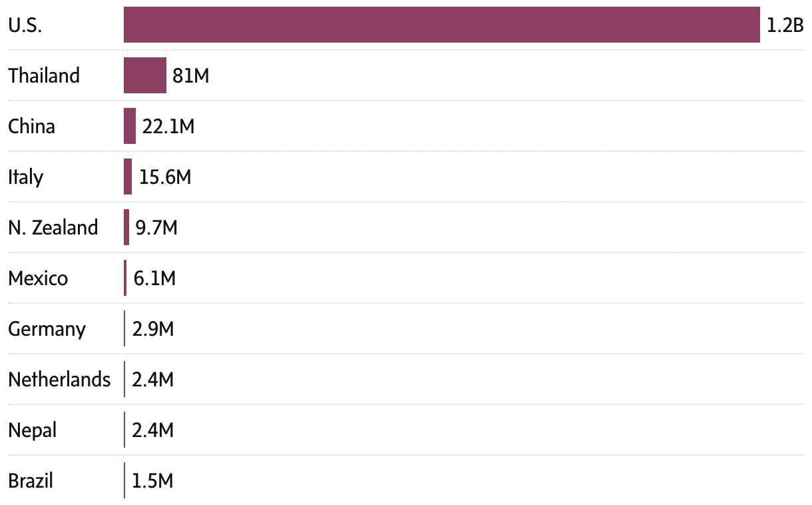Select the Nepal country label
This screenshot has width=812, height=505.
(x=32, y=430)
